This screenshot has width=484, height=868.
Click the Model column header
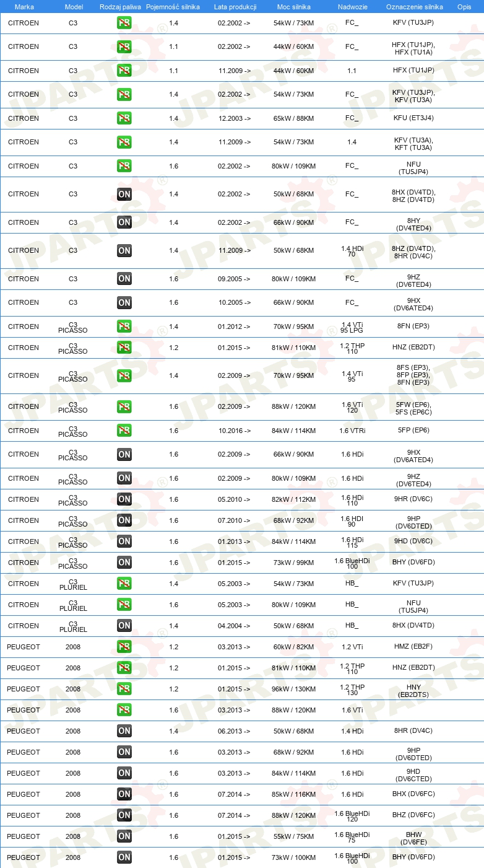tap(73, 6)
